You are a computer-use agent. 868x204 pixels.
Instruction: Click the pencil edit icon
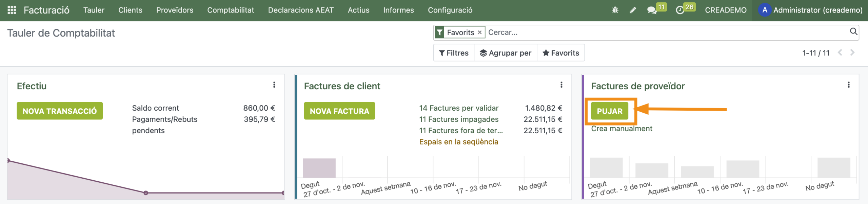pyautogui.click(x=633, y=10)
